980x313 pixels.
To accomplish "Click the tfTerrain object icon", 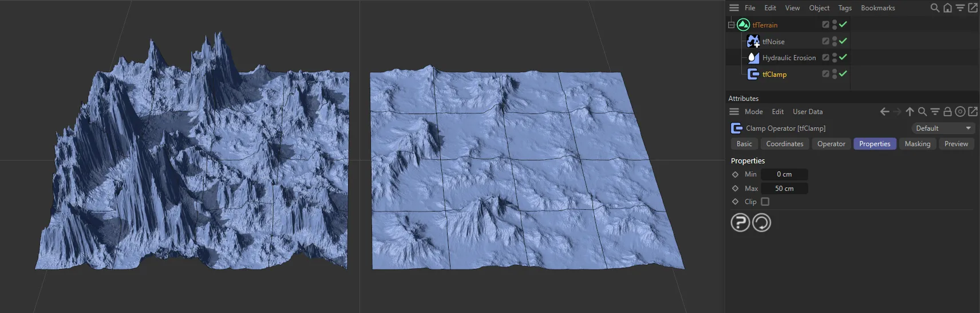I will click(x=743, y=25).
